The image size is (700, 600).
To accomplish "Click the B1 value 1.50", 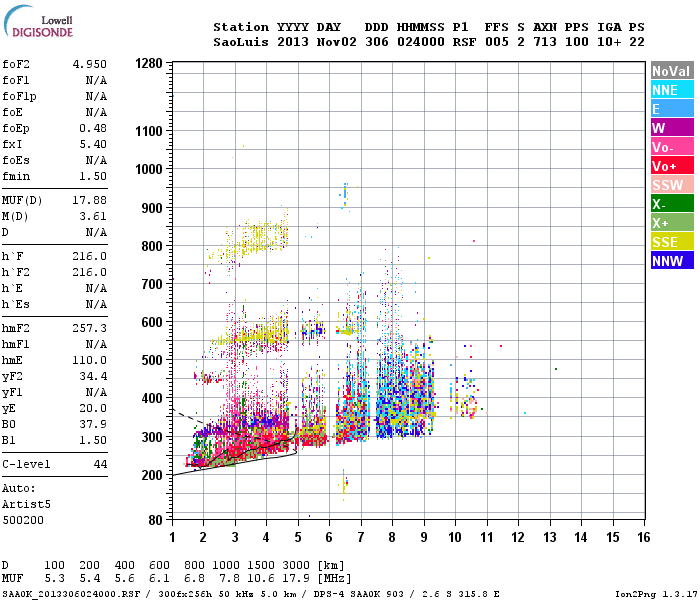I will (x=93, y=440).
